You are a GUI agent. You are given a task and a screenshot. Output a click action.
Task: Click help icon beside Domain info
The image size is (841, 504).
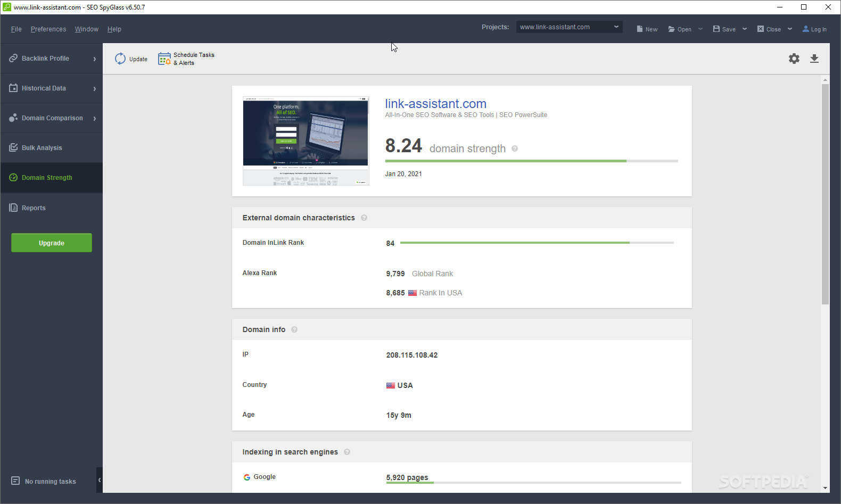coord(294,329)
